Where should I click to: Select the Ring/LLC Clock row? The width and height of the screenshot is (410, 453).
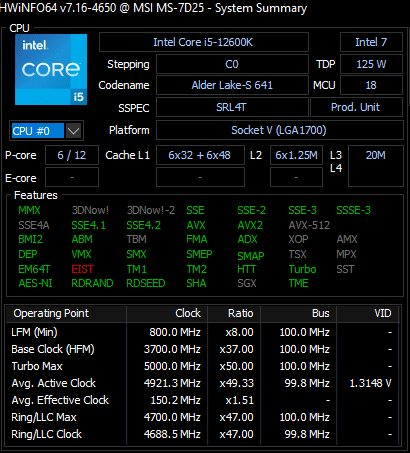pyautogui.click(x=203, y=434)
